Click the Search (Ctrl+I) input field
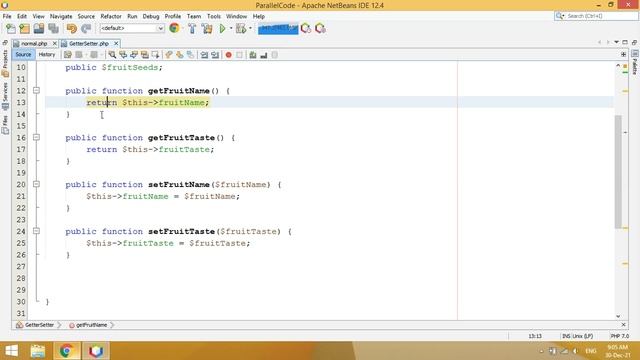The width and height of the screenshot is (640, 360). tap(596, 16)
